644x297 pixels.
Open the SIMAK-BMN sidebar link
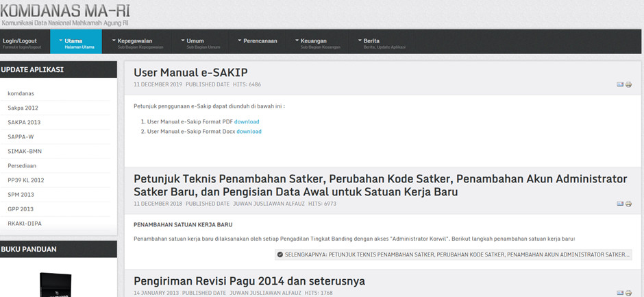tap(25, 150)
